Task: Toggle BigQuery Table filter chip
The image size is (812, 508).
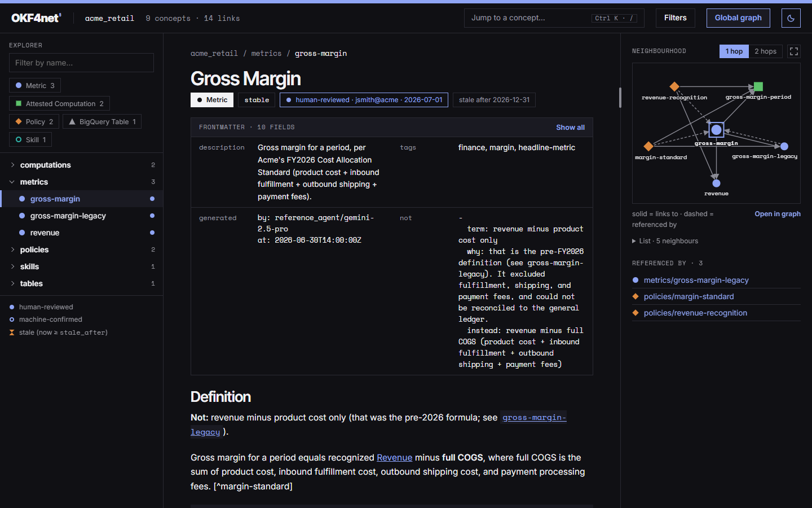Action: (102, 122)
